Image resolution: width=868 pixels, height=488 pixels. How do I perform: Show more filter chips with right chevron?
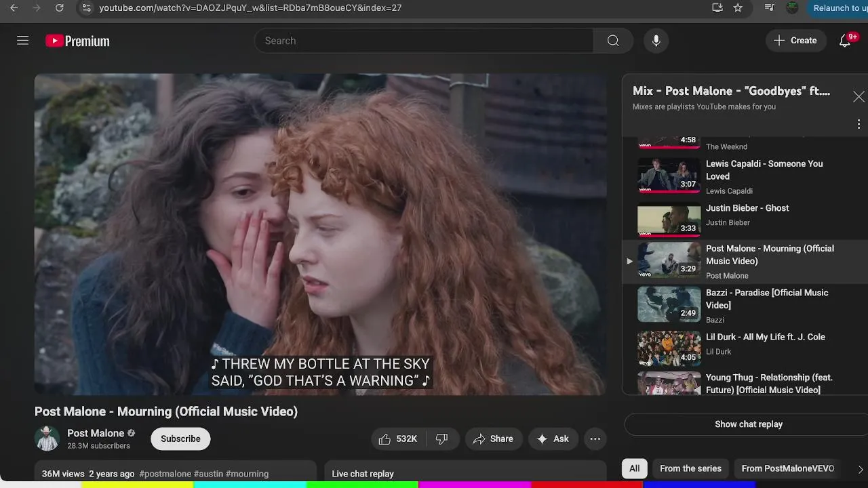(x=860, y=469)
